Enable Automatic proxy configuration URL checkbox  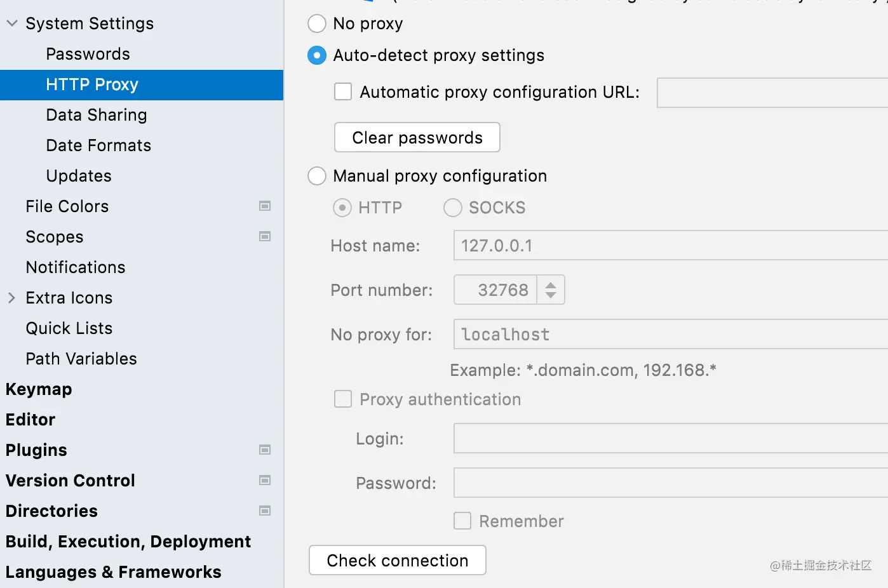[343, 92]
